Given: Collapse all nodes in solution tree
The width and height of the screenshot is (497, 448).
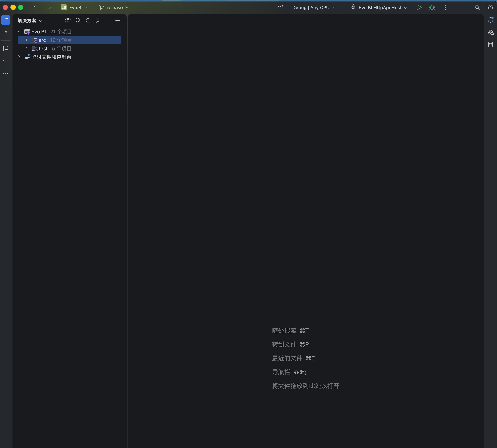Looking at the screenshot, I should 98,20.
